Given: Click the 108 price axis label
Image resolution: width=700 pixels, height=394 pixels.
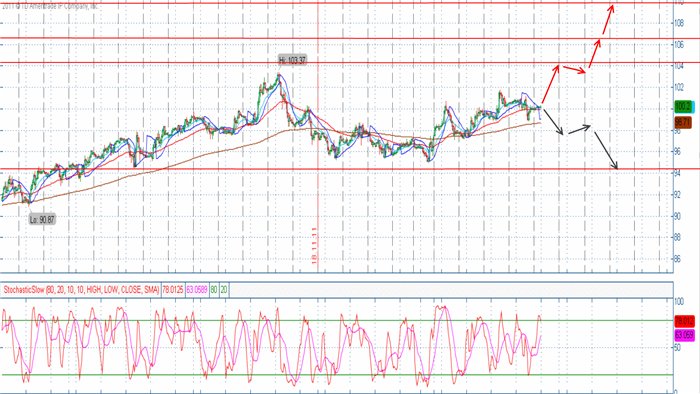Looking at the screenshot, I should coord(679,23).
